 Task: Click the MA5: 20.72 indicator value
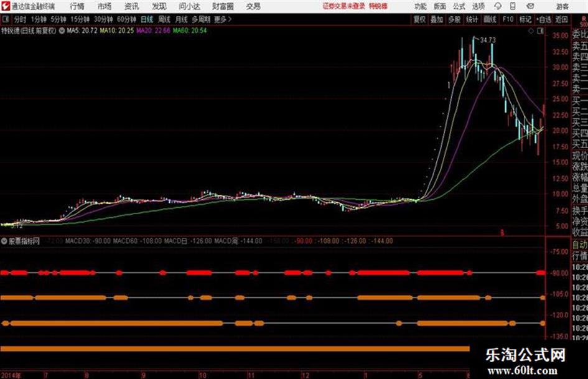82,30
